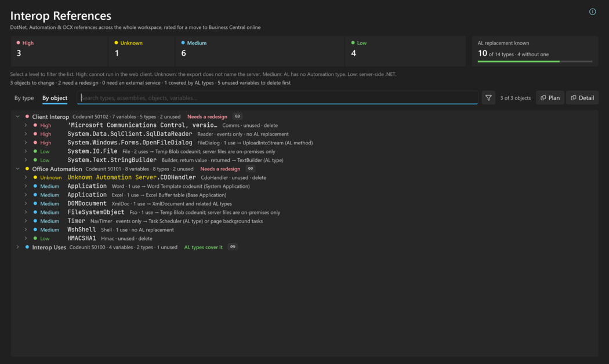Click the AL types cover it label
The height and width of the screenshot is (364, 609).
pos(204,247)
